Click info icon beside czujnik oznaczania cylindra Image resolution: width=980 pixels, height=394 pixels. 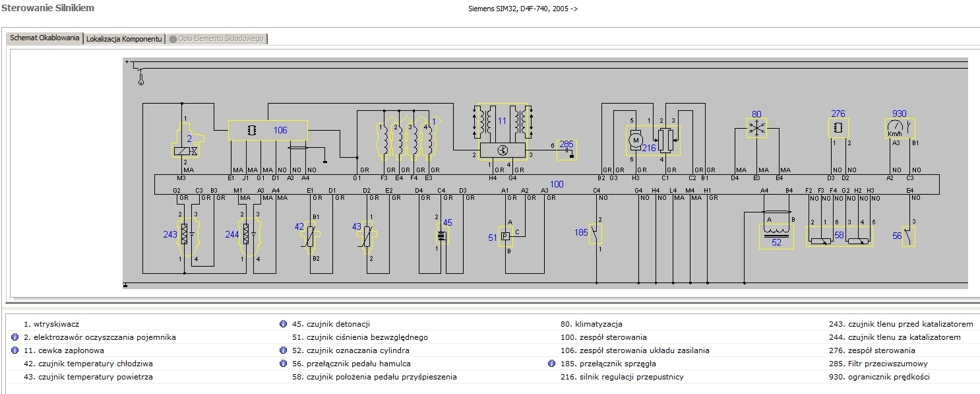click(283, 350)
